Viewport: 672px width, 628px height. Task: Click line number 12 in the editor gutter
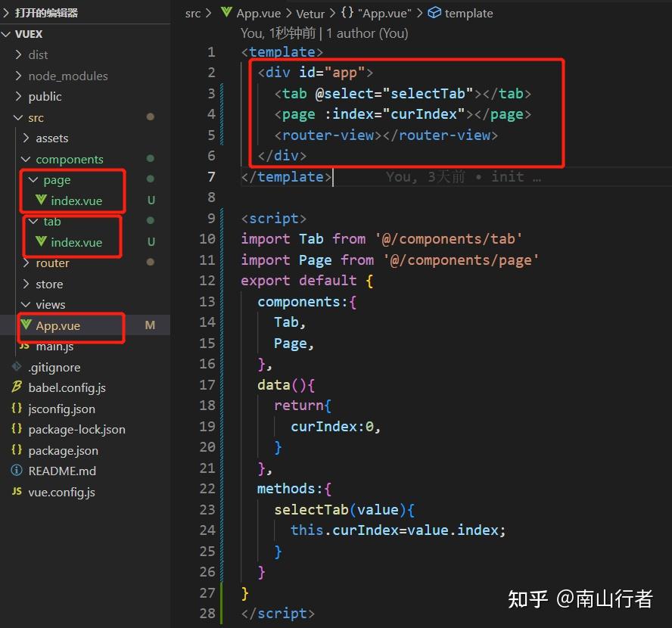point(208,280)
